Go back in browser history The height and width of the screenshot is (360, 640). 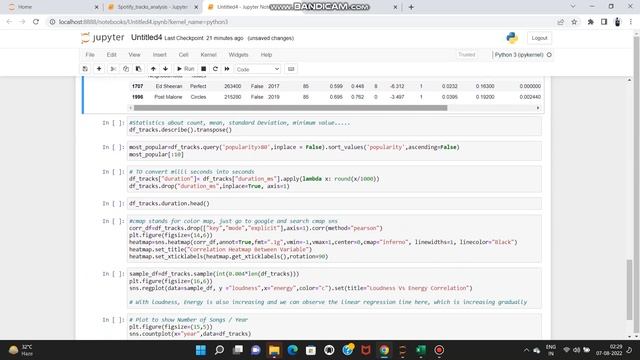coord(9,22)
